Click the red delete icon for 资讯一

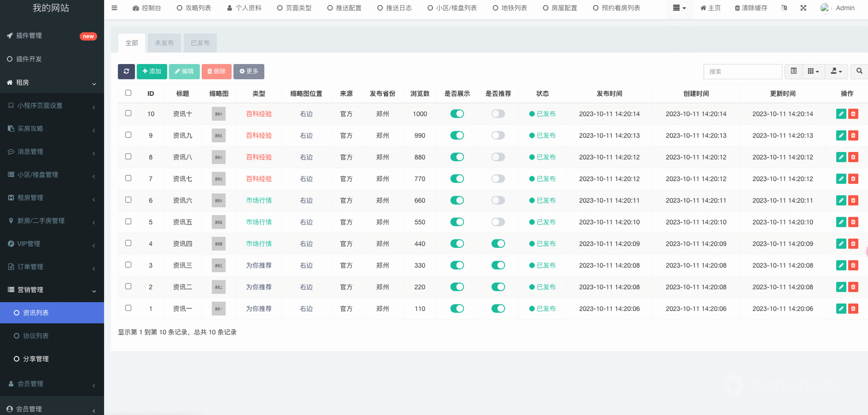853,308
